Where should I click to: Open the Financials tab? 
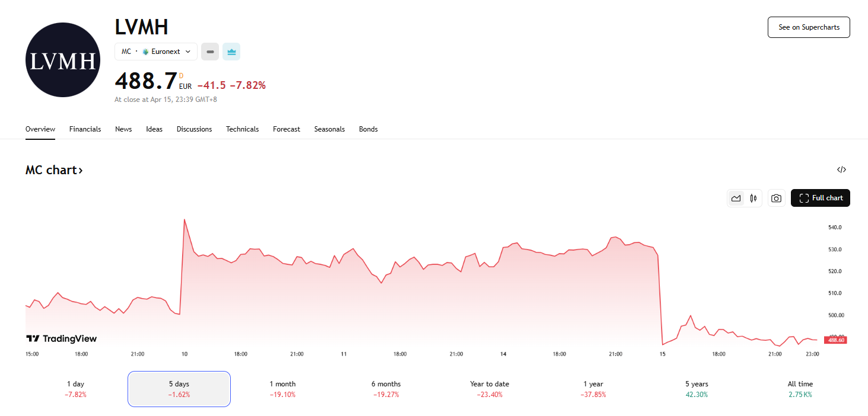pos(85,129)
